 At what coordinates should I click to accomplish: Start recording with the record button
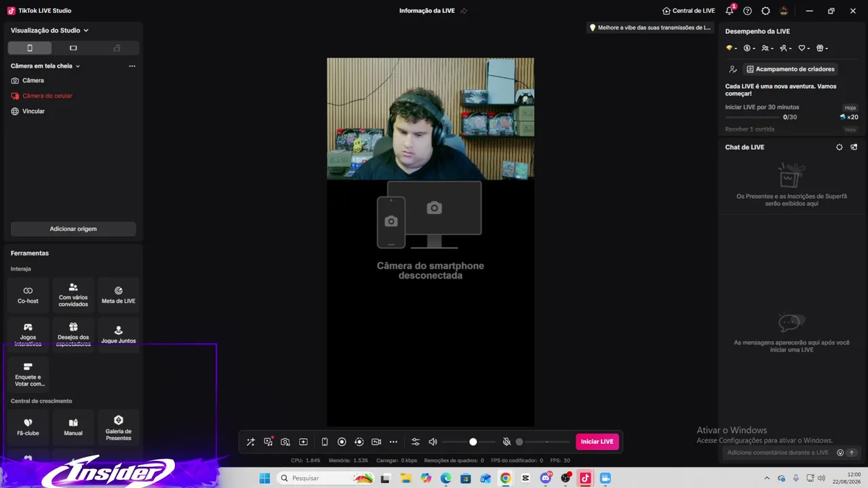pos(342,442)
